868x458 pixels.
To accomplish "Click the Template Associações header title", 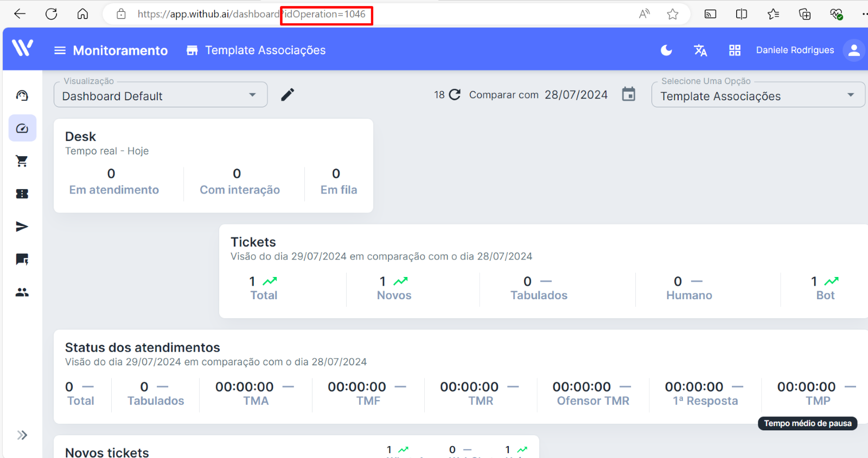I will coord(265,50).
